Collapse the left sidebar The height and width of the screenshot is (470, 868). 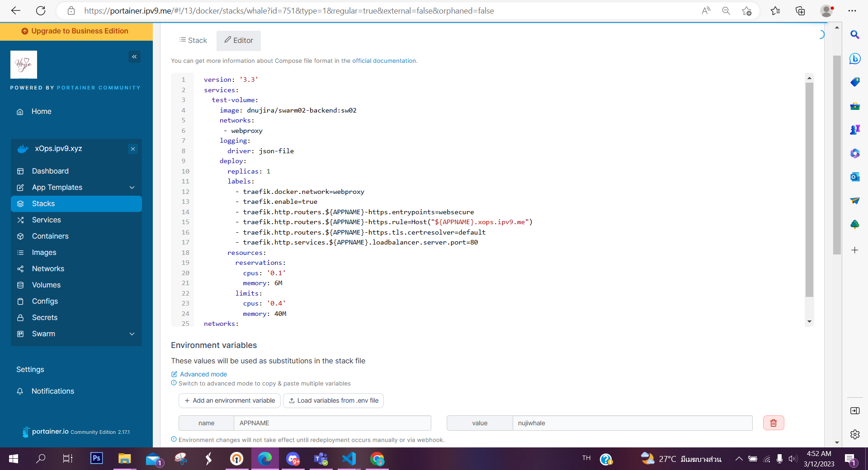tap(134, 56)
